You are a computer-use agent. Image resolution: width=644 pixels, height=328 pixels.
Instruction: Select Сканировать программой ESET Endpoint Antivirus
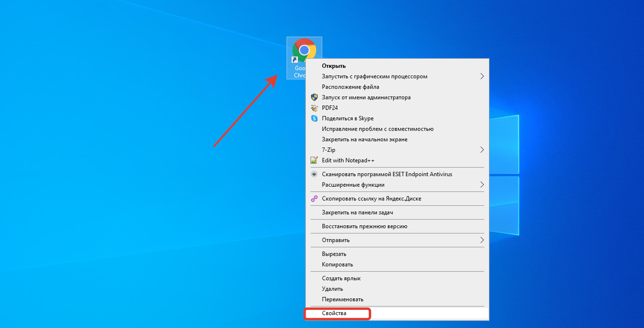pos(397,174)
